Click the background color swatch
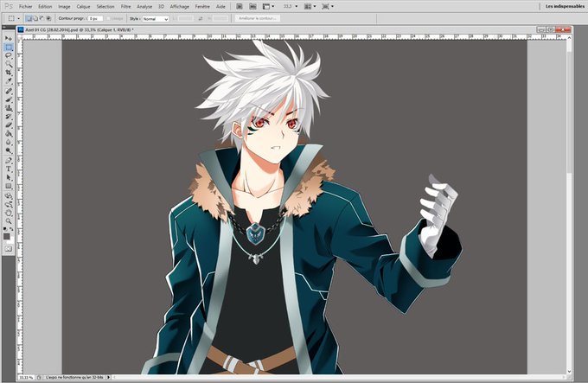The height and width of the screenshot is (383, 588). [x=11, y=241]
